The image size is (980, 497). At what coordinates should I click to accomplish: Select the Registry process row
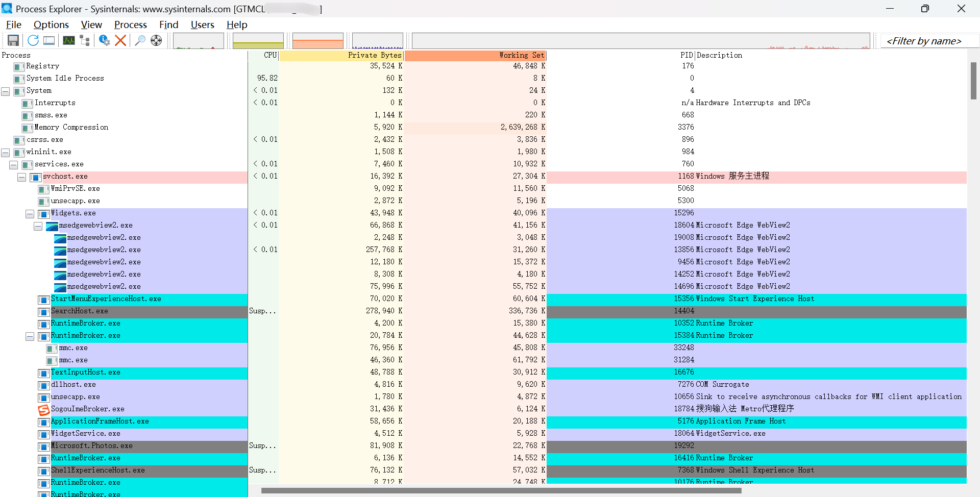pyautogui.click(x=483, y=66)
